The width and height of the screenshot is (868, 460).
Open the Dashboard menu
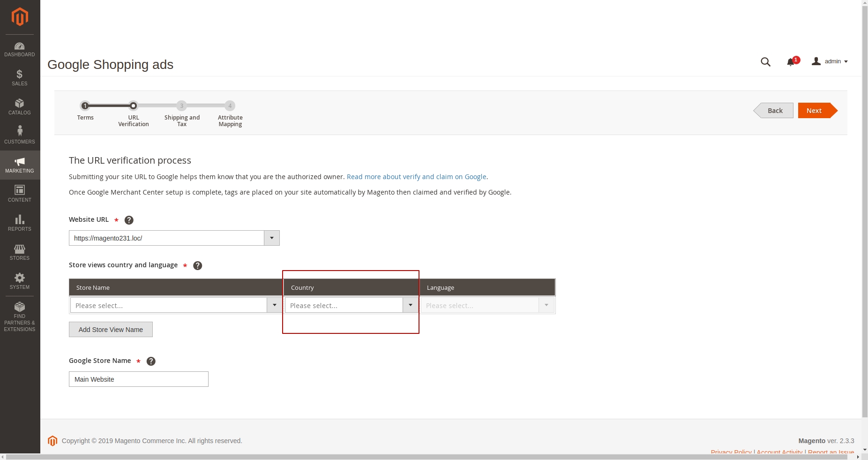coord(20,49)
